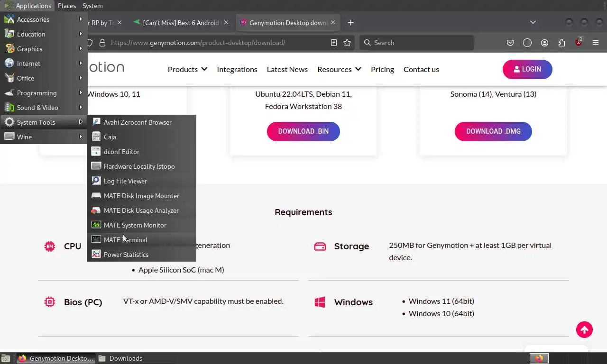Image resolution: width=607 pixels, height=364 pixels.
Task: Launch MATE System Monitor
Action: 141,225
